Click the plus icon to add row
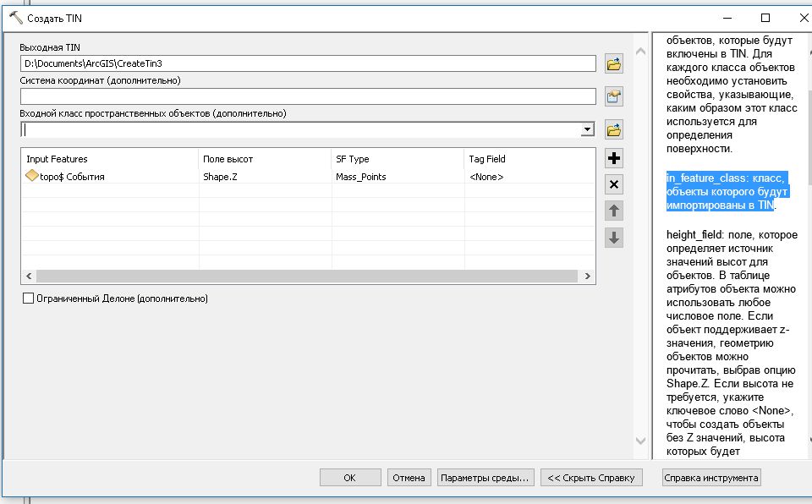The width and height of the screenshot is (812, 504). coord(615,158)
